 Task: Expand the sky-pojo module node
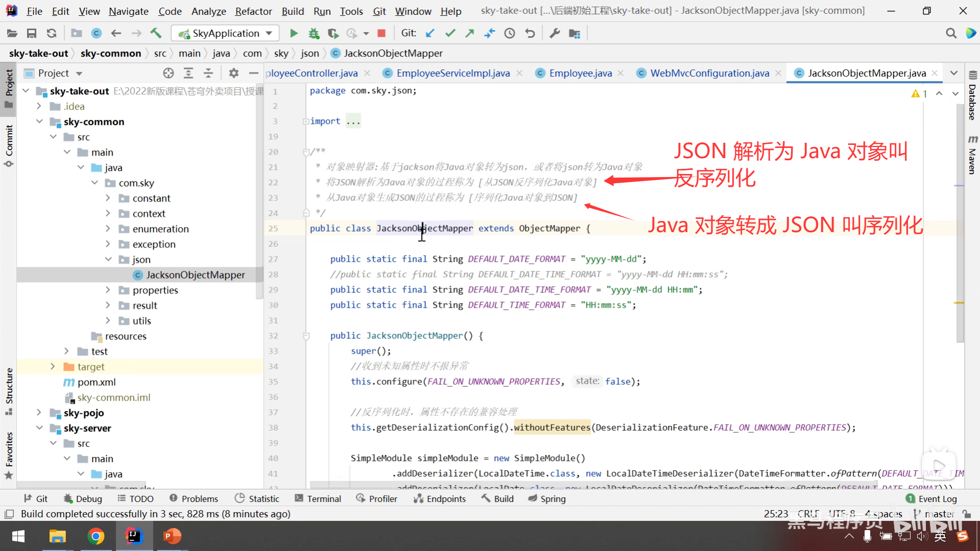click(x=39, y=413)
